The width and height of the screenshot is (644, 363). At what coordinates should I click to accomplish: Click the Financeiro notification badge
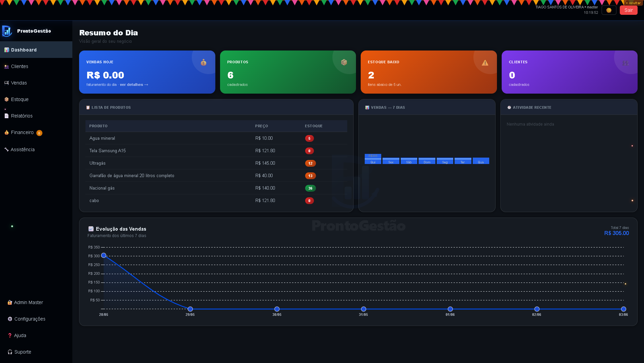pos(39,133)
